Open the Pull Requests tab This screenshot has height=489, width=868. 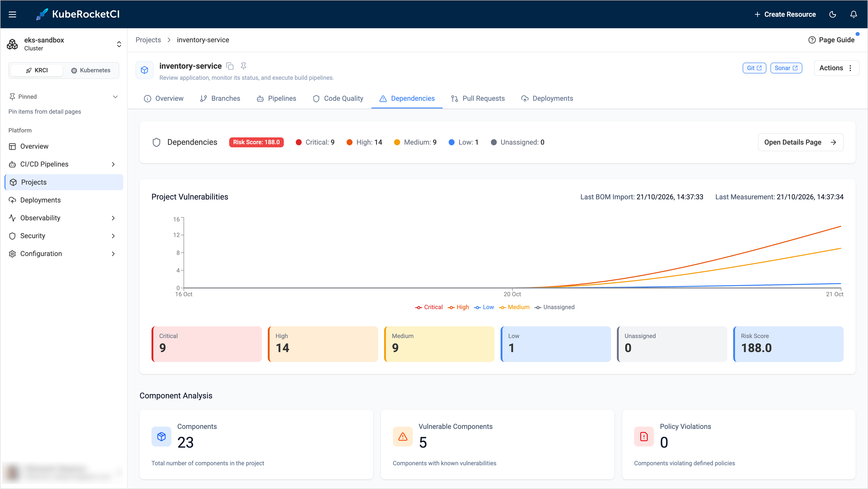tap(478, 99)
